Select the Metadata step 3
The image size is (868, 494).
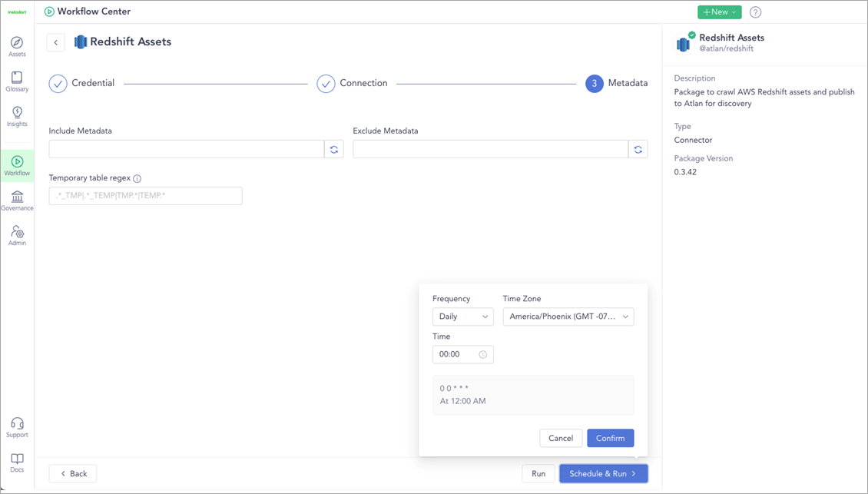coord(616,84)
